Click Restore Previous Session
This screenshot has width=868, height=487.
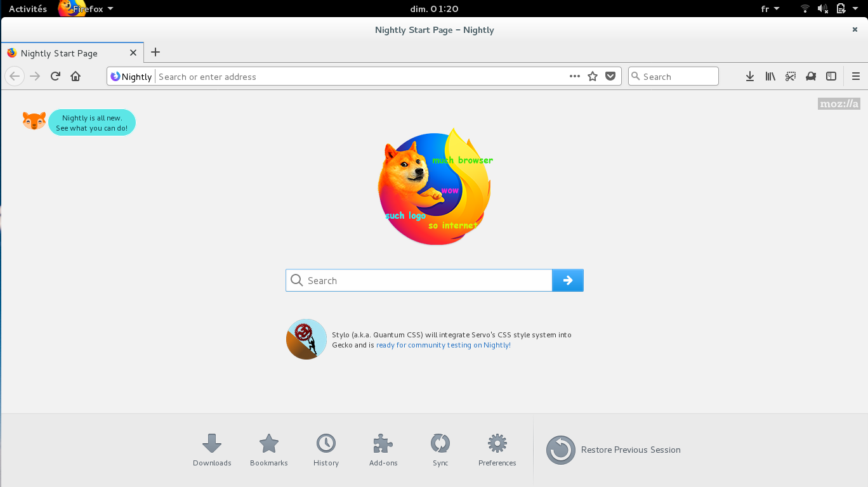[x=614, y=450]
